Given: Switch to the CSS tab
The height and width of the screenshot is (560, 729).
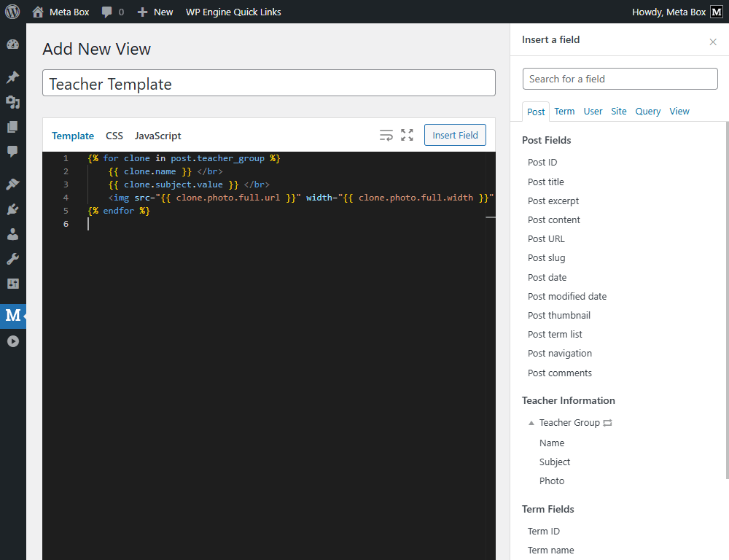Looking at the screenshot, I should tap(114, 136).
